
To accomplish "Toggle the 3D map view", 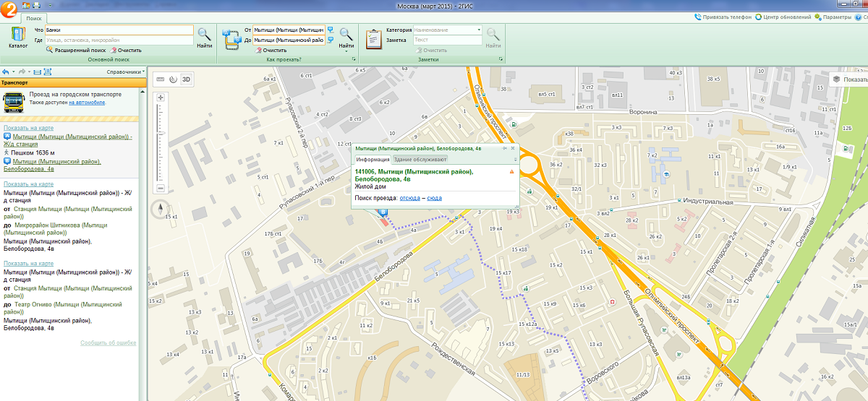I will [x=186, y=79].
